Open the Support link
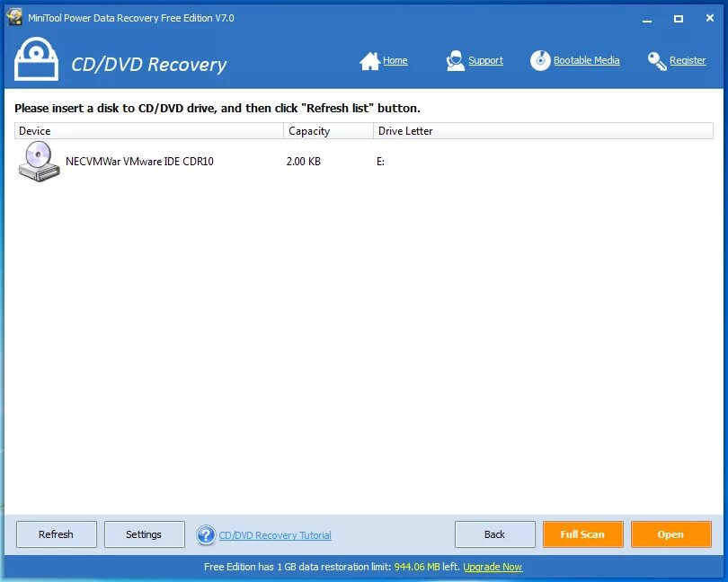The width and height of the screenshot is (728, 582). (485, 60)
